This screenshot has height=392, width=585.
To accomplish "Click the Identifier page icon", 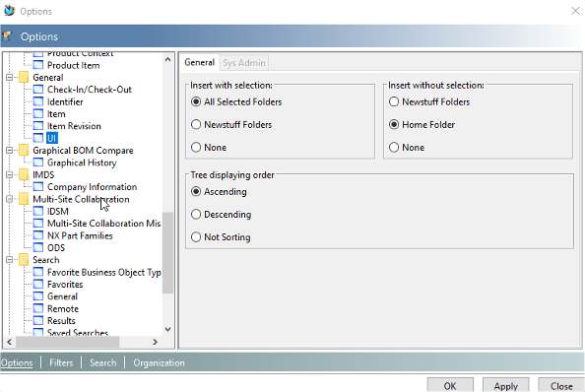I will (38, 101).
